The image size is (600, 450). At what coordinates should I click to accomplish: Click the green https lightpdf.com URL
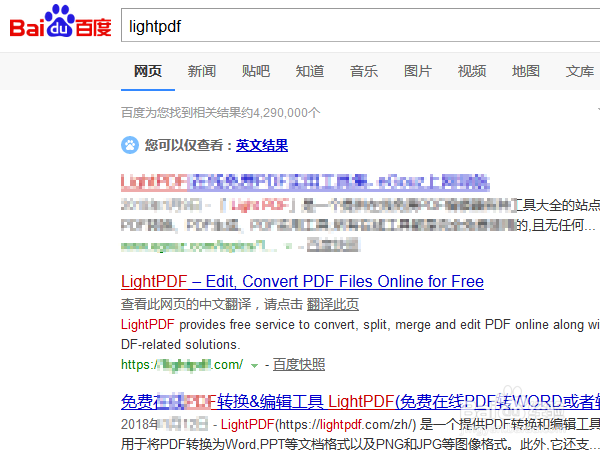point(182,365)
